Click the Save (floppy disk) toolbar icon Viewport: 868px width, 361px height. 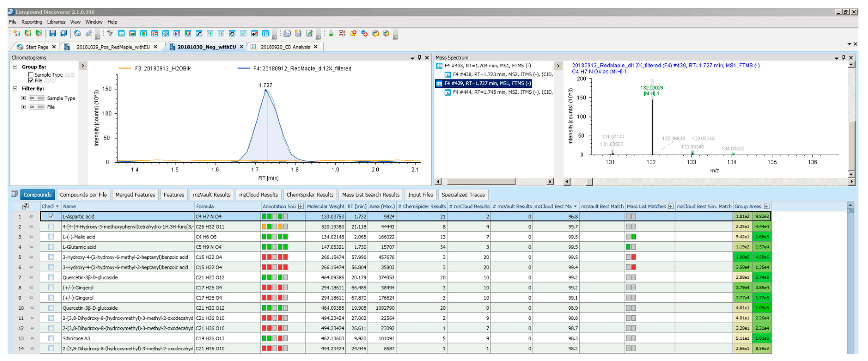(x=52, y=33)
